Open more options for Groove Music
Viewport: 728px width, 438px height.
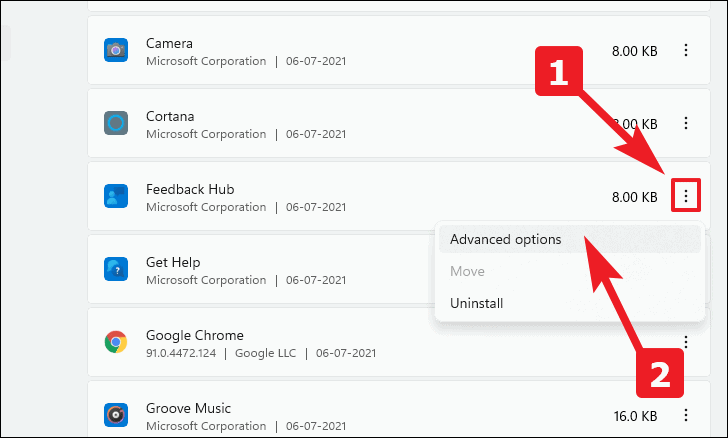[686, 415]
